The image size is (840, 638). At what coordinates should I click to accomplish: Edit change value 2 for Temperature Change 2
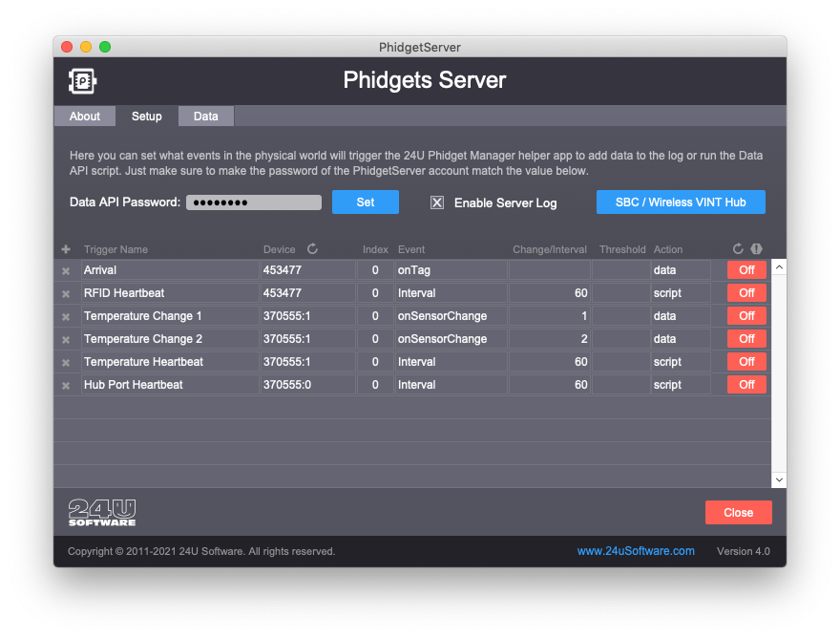pyautogui.click(x=549, y=339)
